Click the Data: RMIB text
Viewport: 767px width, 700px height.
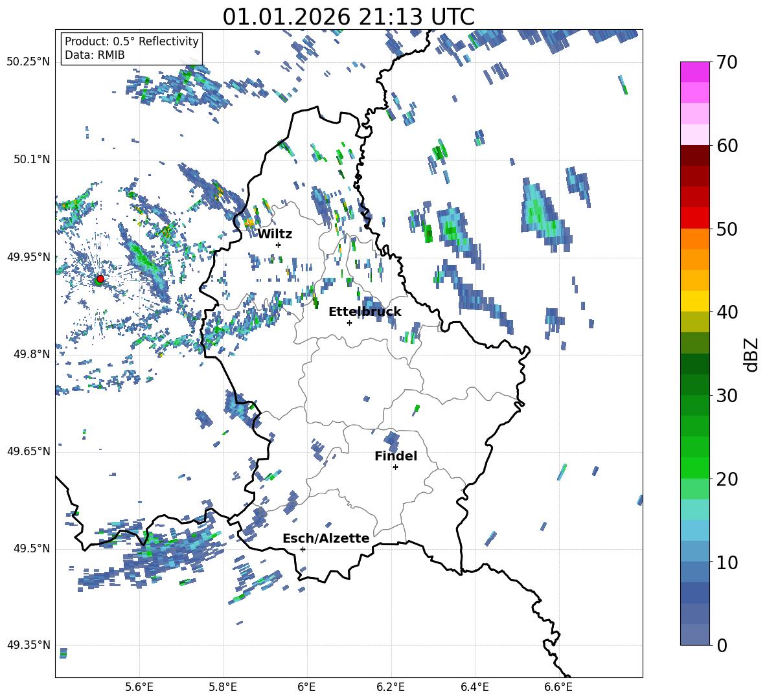coord(95,55)
